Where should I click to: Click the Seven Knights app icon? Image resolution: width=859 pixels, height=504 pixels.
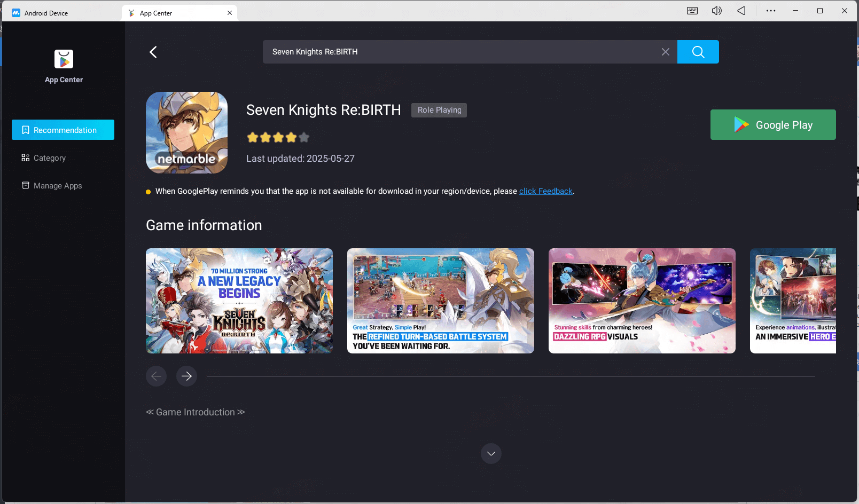(x=186, y=132)
